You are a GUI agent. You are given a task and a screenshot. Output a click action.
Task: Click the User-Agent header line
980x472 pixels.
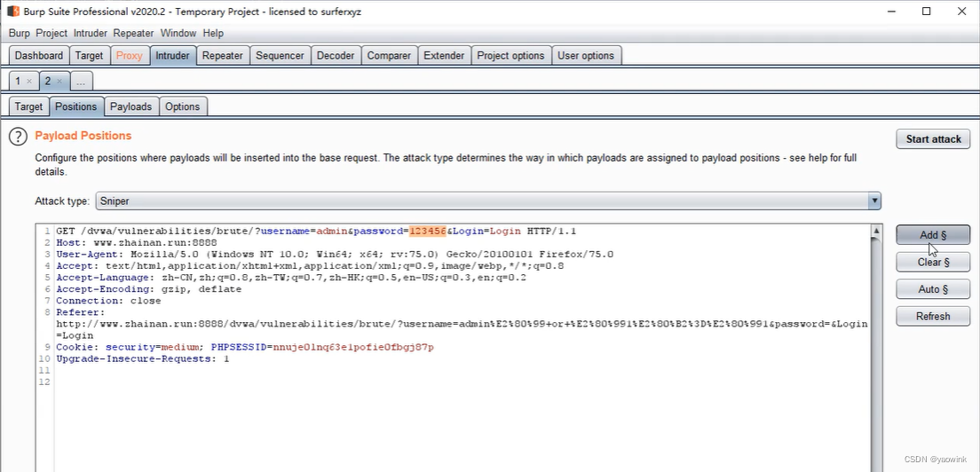[x=335, y=254]
